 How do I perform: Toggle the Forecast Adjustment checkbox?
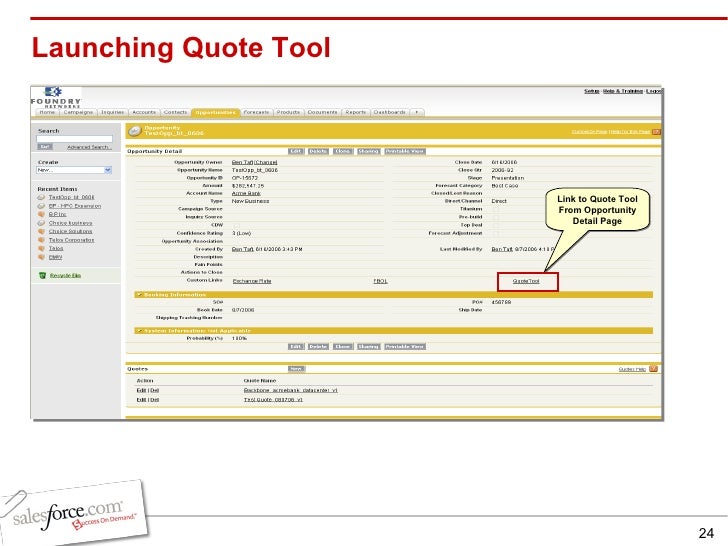point(495,233)
